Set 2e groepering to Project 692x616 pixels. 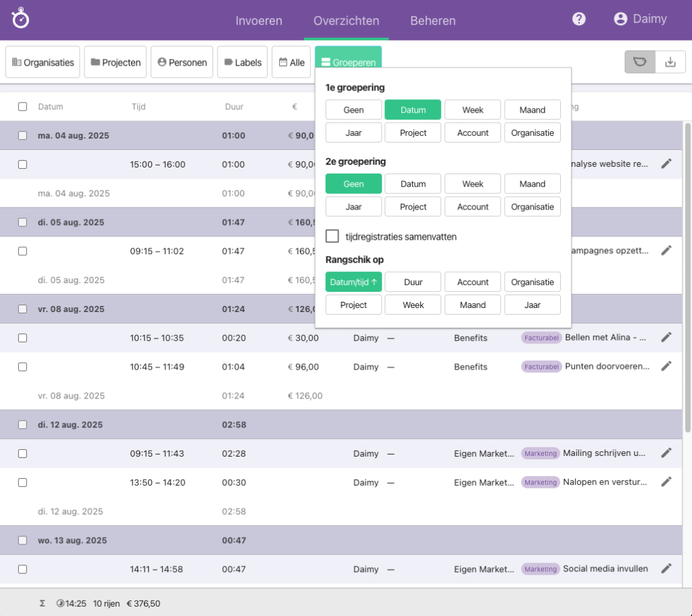click(412, 206)
